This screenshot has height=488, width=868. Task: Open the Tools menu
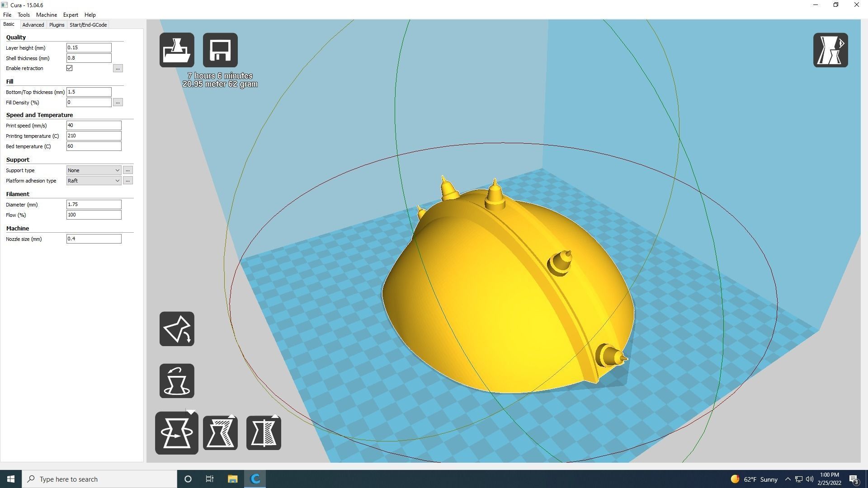pyautogui.click(x=24, y=15)
